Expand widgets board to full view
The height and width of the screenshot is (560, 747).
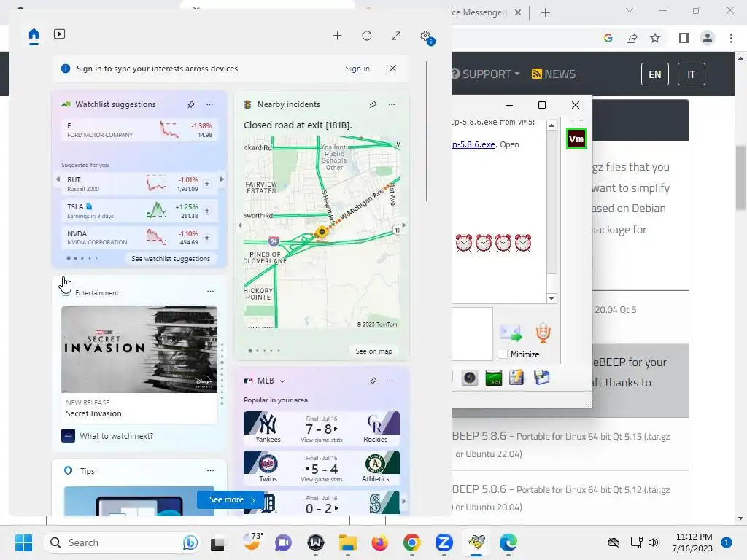(396, 36)
